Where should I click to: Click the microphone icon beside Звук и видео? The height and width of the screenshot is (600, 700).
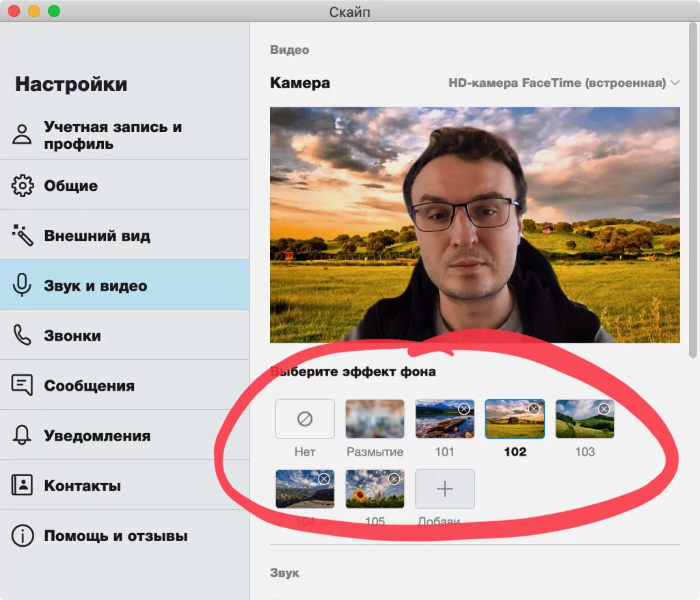click(22, 285)
